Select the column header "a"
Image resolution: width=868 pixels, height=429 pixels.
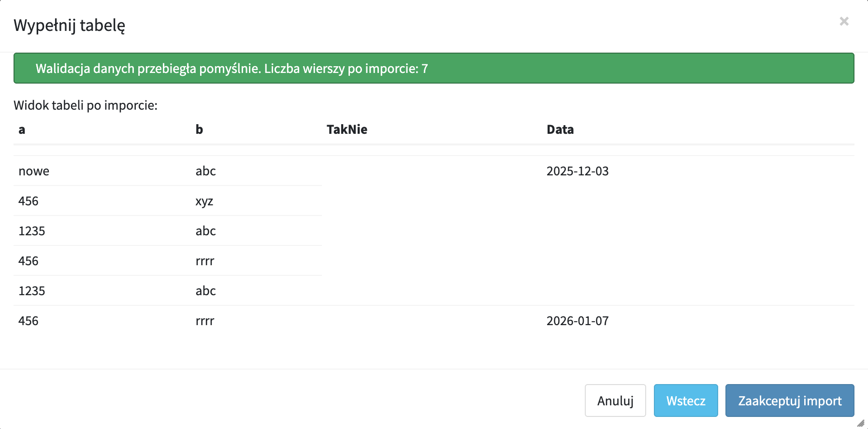pyautogui.click(x=22, y=129)
